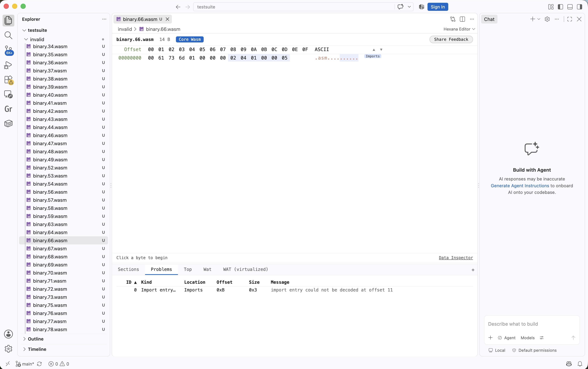Viewport: 588px width, 369px height.
Task: Sort Problems table by ID column
Action: coord(131,282)
